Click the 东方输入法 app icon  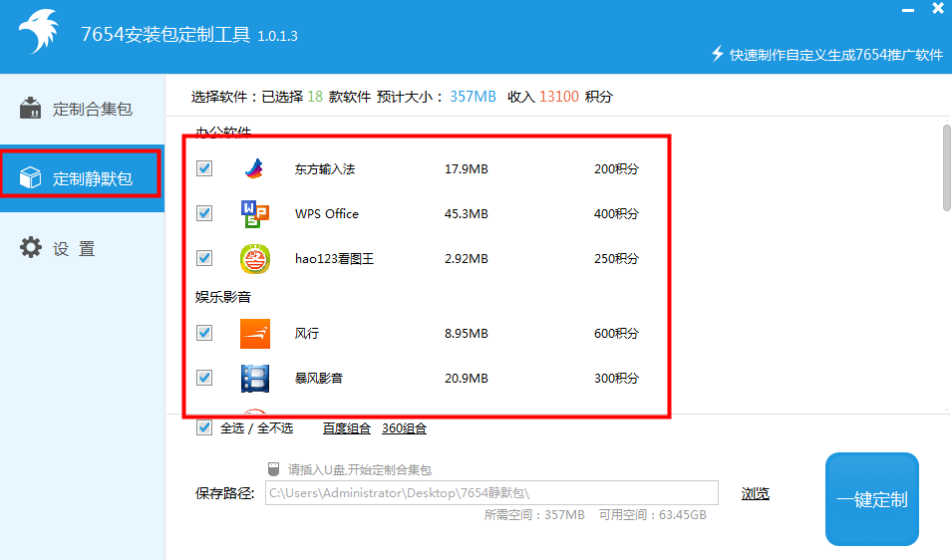255,168
